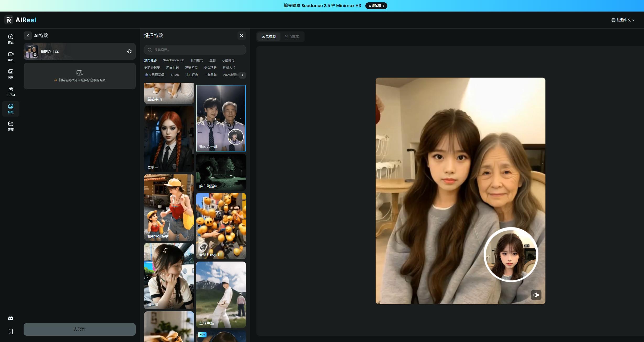The image size is (644, 342).
Task: Switch to the 參考範例 tab
Action: pyautogui.click(x=269, y=37)
